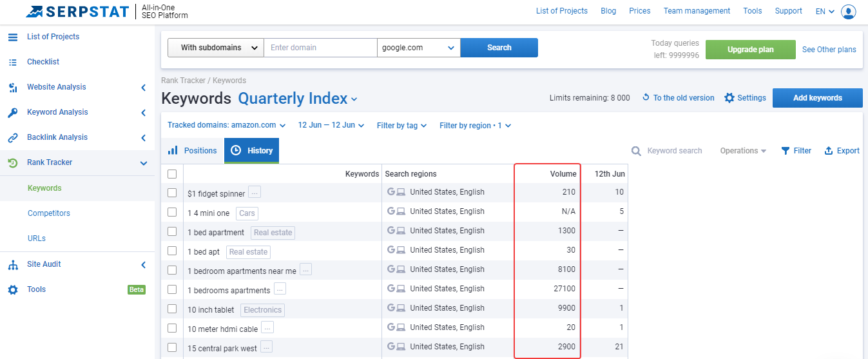Screen dimensions: 868x359
Task: Select Keywords under Rank Tracker sidebar
Action: (x=44, y=188)
